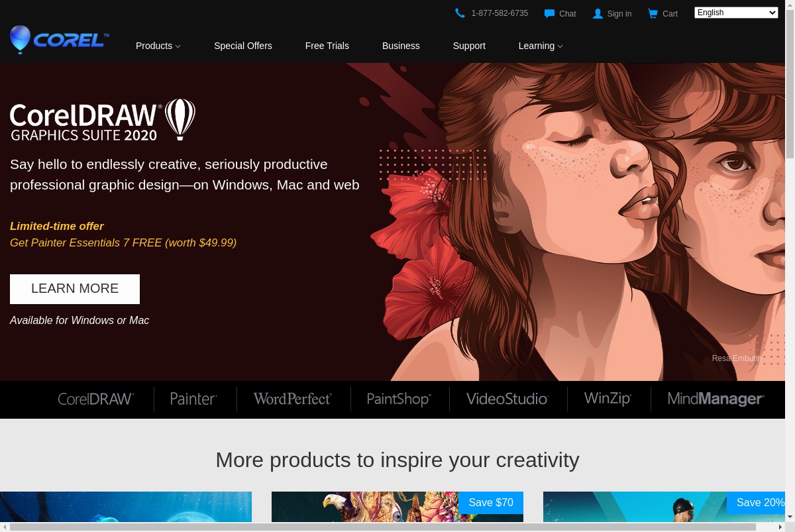The width and height of the screenshot is (795, 532).
Task: Open the VideoStudio brand logo
Action: pos(507,399)
